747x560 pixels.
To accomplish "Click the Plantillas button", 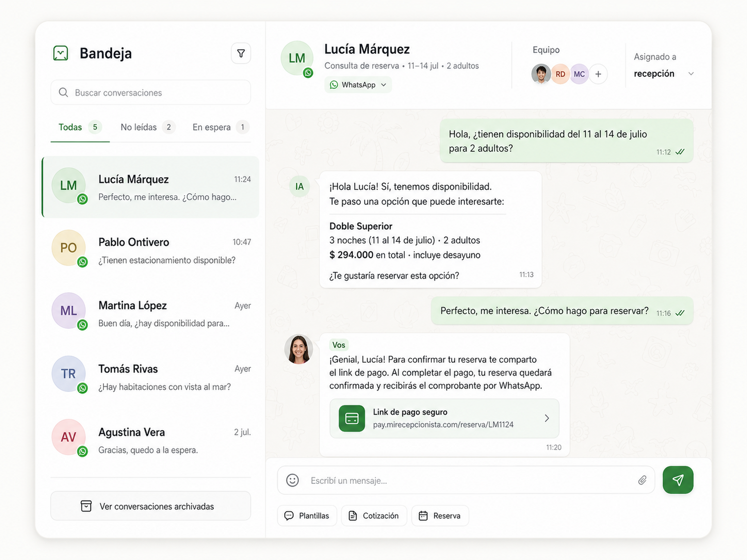I will (x=307, y=515).
